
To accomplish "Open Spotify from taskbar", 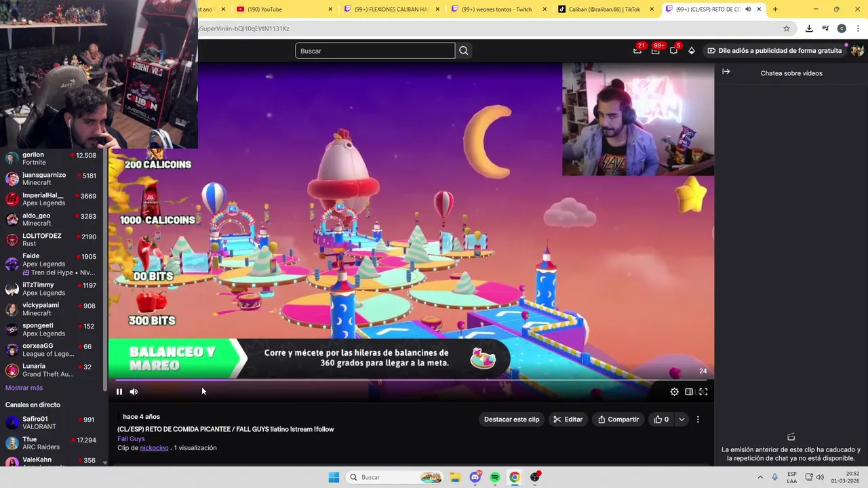I will point(495,477).
